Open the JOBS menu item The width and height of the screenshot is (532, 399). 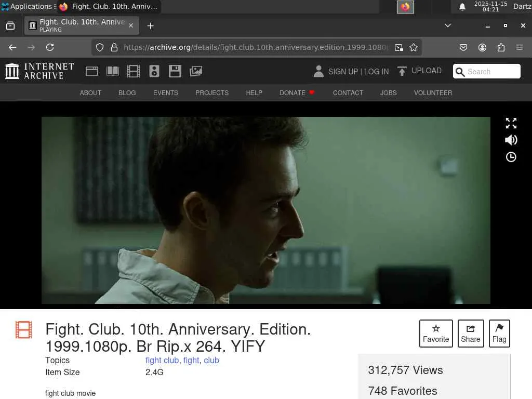(x=389, y=93)
